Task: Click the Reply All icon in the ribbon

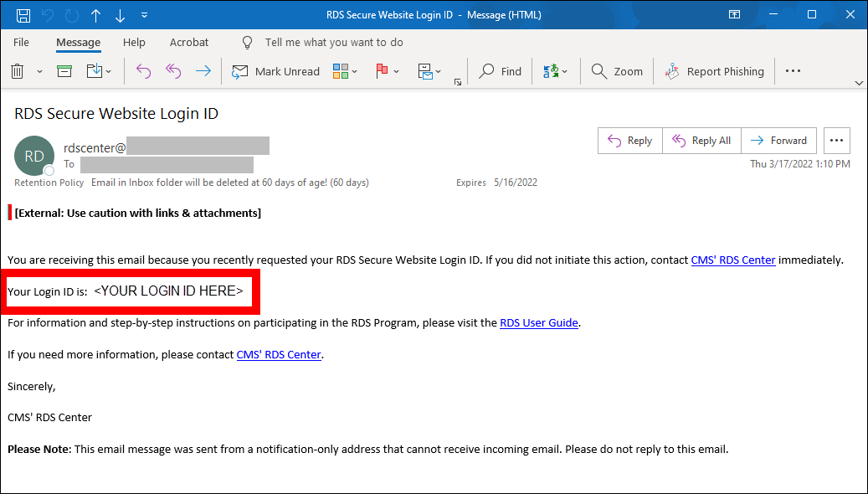Action: coord(173,71)
